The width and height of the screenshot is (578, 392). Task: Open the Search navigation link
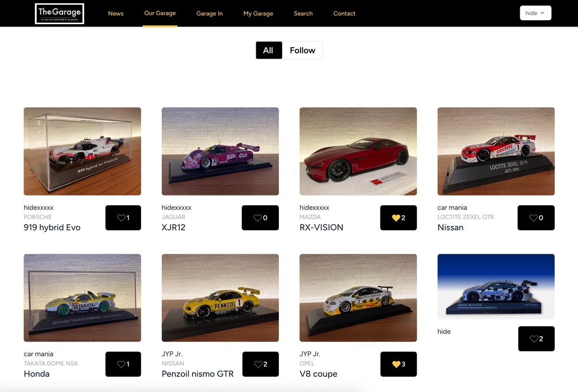point(303,13)
